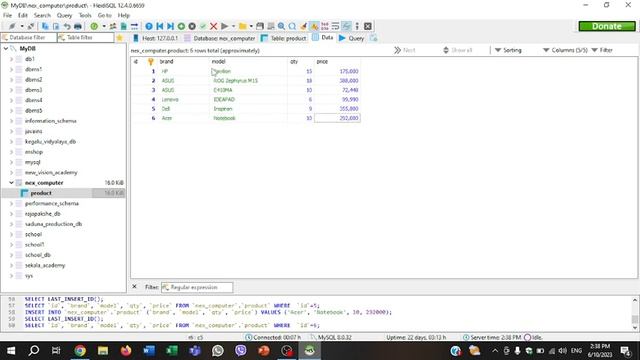The height and width of the screenshot is (360, 640).
Task: Click the Paste toolbar icon
Action: [x=56, y=26]
